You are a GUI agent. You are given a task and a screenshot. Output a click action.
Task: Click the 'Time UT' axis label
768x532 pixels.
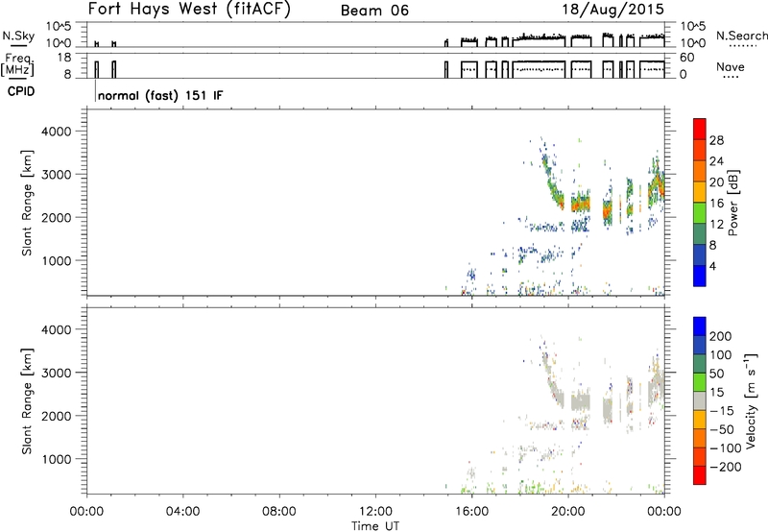pos(375,525)
